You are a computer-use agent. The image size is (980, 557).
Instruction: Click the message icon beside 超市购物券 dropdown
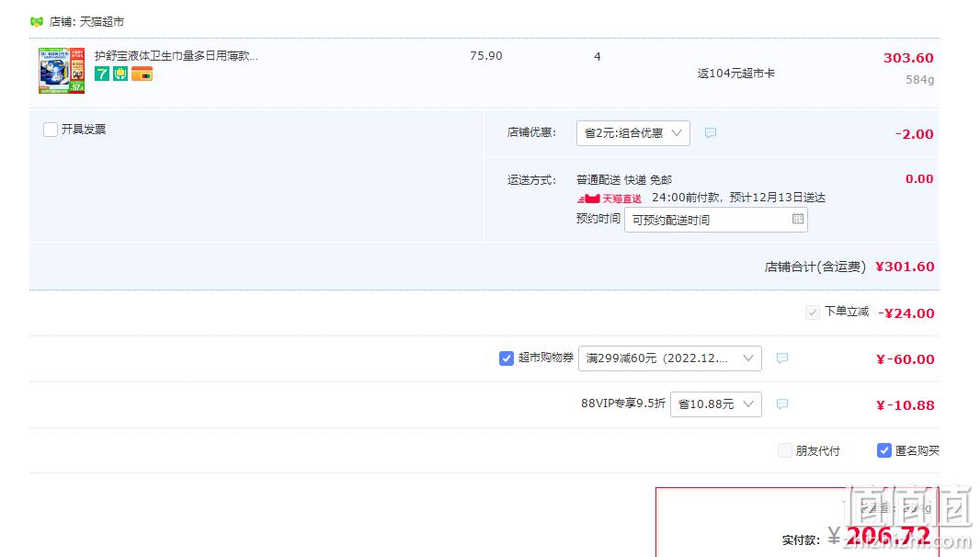point(781,358)
